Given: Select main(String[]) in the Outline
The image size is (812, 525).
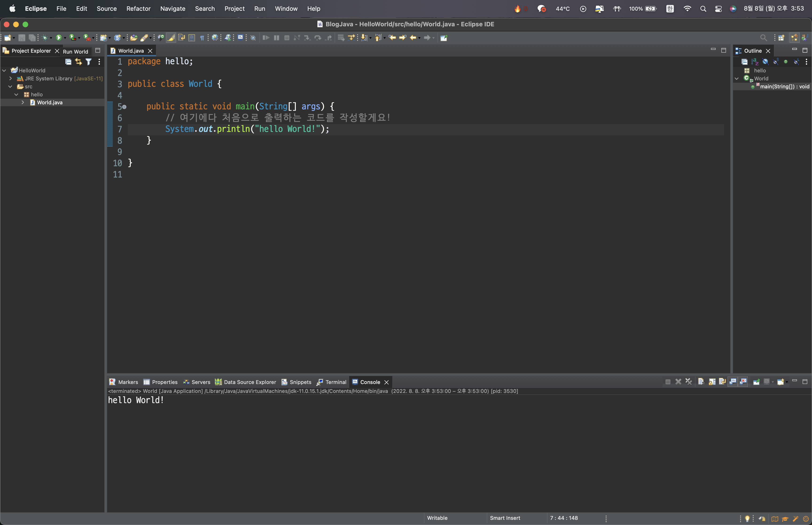Looking at the screenshot, I should pos(784,86).
